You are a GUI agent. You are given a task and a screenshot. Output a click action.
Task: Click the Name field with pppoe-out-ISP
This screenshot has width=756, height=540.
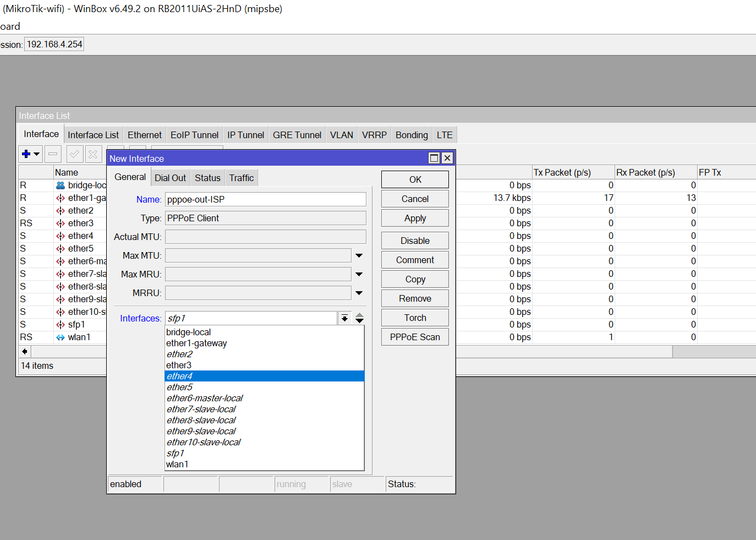(266, 199)
